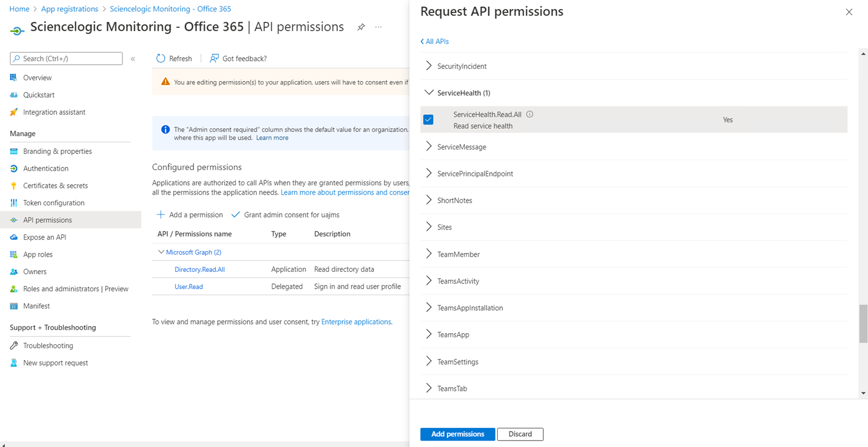Click the Discard button
Screen dimensions: 868x447
pyautogui.click(x=520, y=434)
